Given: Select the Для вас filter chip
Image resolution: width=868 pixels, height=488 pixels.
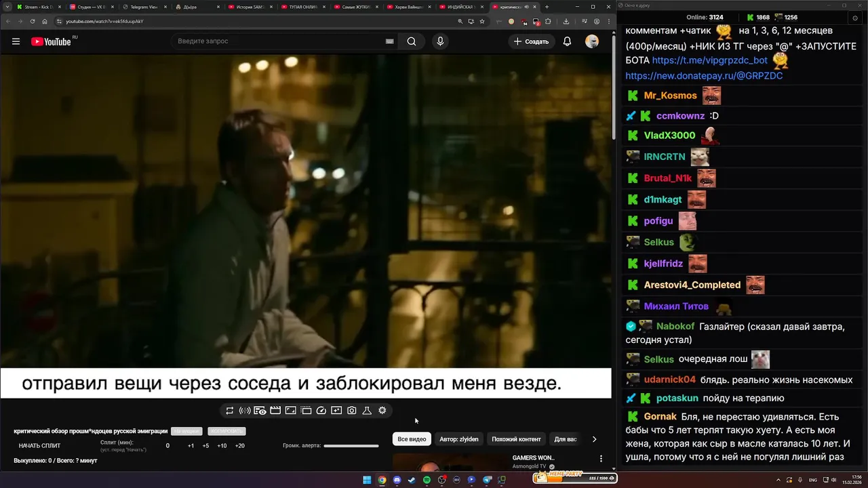Looking at the screenshot, I should click(x=566, y=439).
